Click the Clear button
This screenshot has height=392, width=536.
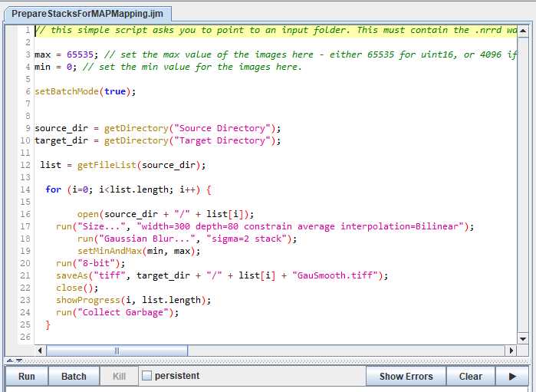click(471, 376)
